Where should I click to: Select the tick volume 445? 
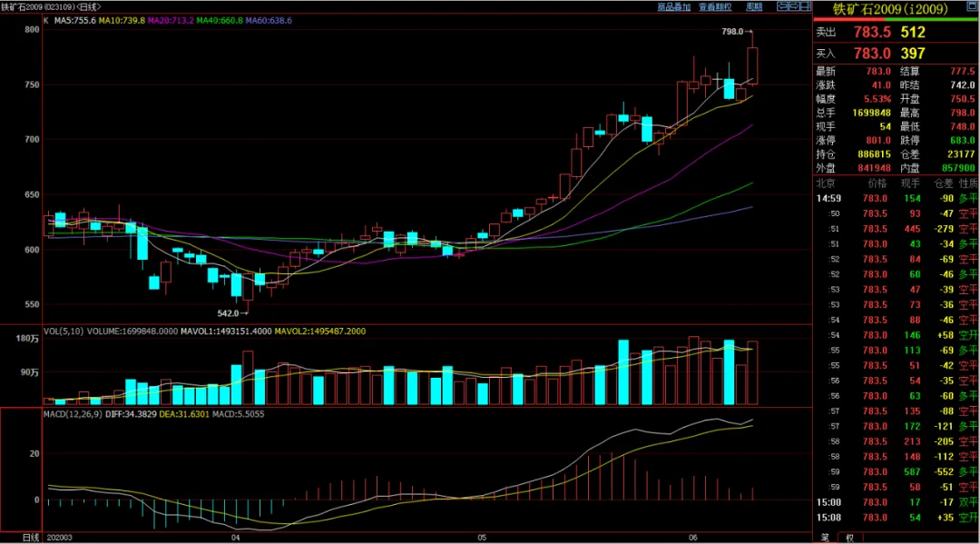tap(913, 229)
